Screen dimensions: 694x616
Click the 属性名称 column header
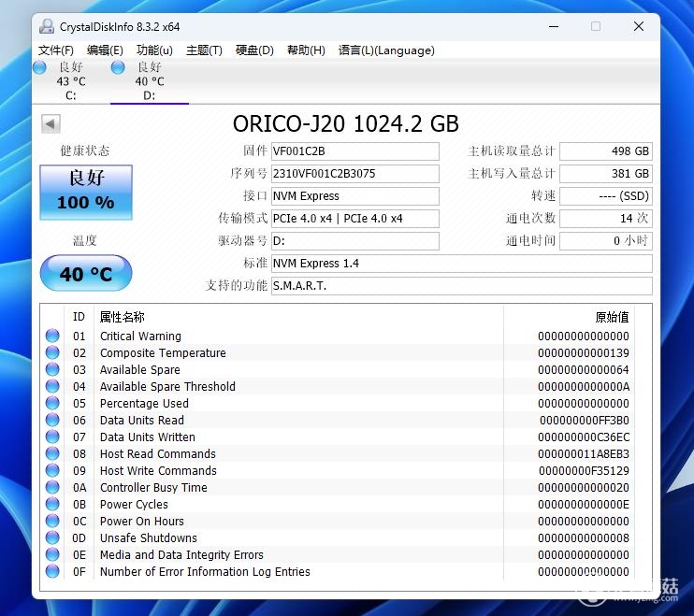(123, 317)
